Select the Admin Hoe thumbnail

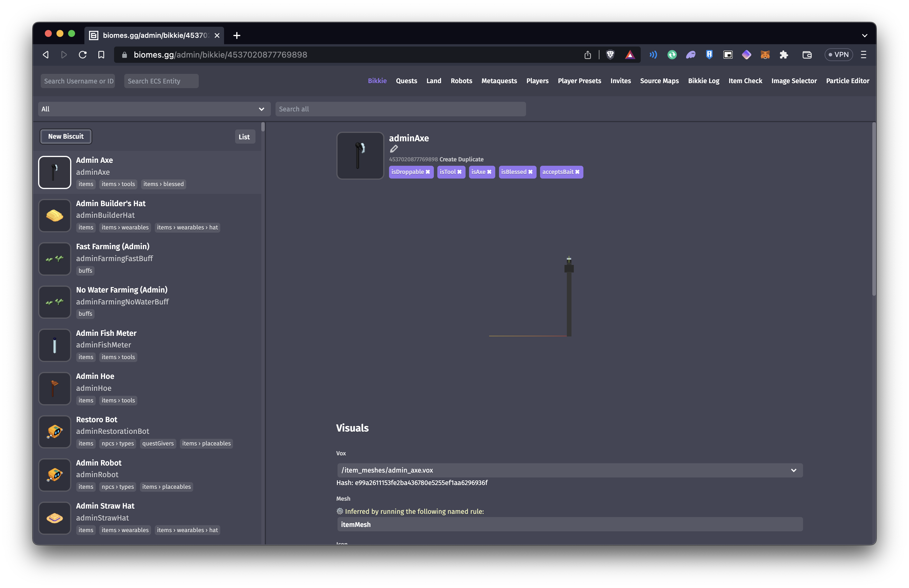(55, 389)
